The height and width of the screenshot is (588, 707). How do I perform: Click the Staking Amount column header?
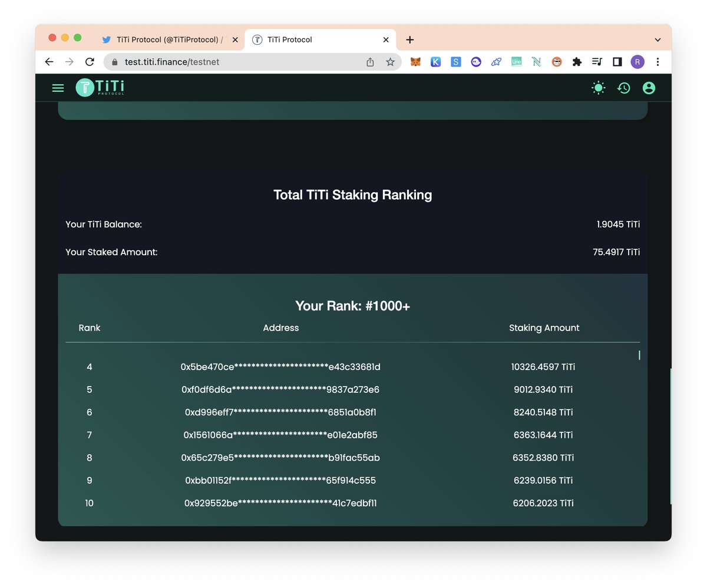coord(544,328)
